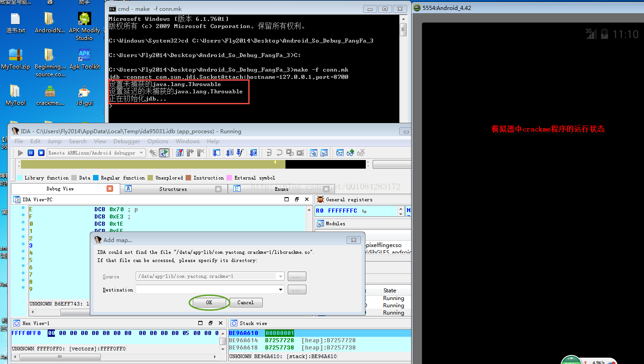Open the APK Modify Studio desktop icon
This screenshot has height=364, width=644.
[84, 26]
